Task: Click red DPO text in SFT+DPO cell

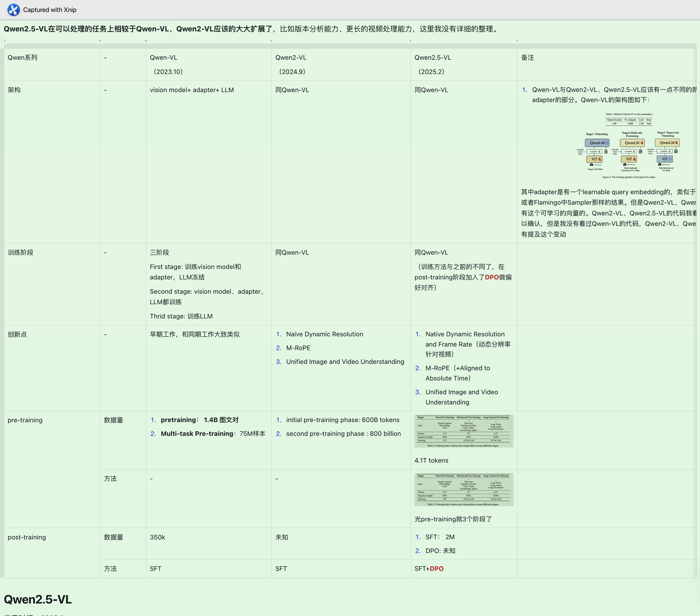Action: coord(437,568)
